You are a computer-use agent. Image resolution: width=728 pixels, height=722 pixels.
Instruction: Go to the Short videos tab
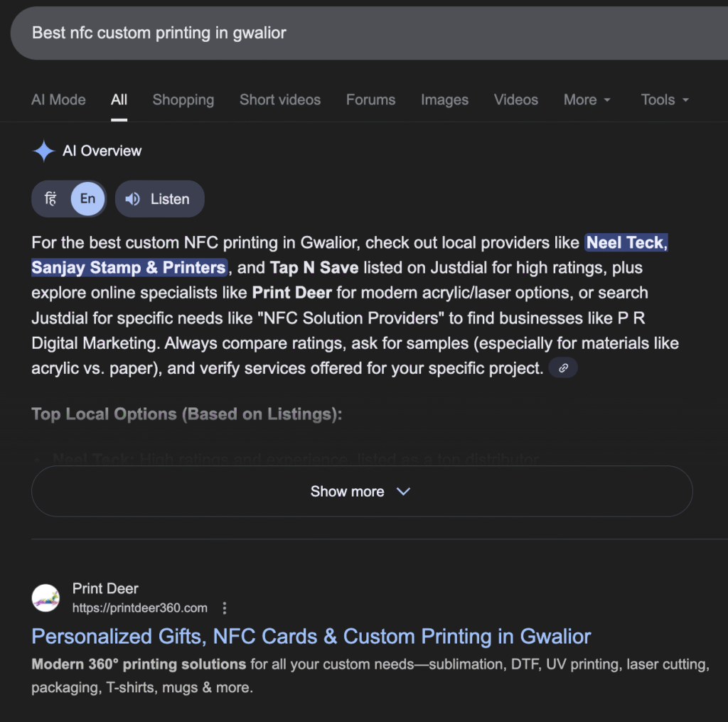pos(280,100)
